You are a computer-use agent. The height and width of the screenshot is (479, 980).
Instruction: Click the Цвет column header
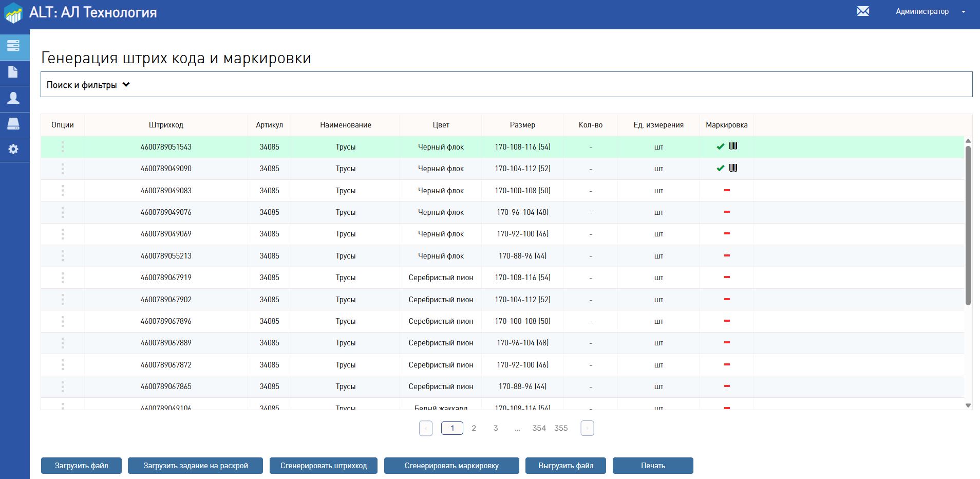tap(441, 125)
